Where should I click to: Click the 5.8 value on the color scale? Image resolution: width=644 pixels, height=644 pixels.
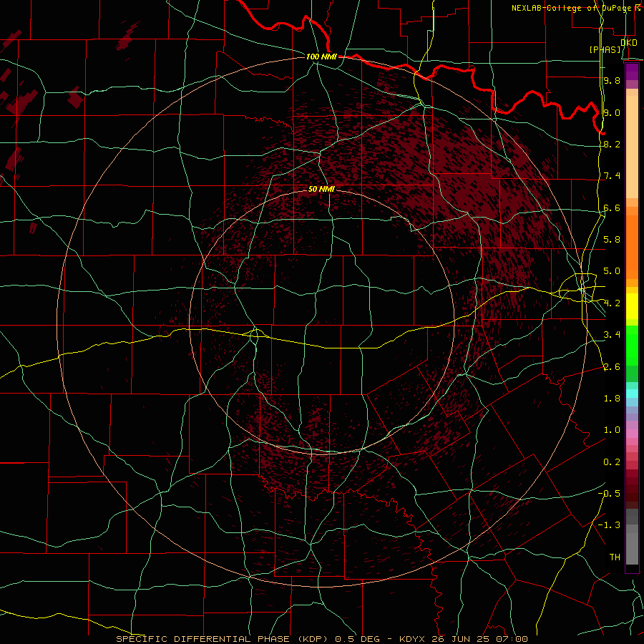[612, 240]
